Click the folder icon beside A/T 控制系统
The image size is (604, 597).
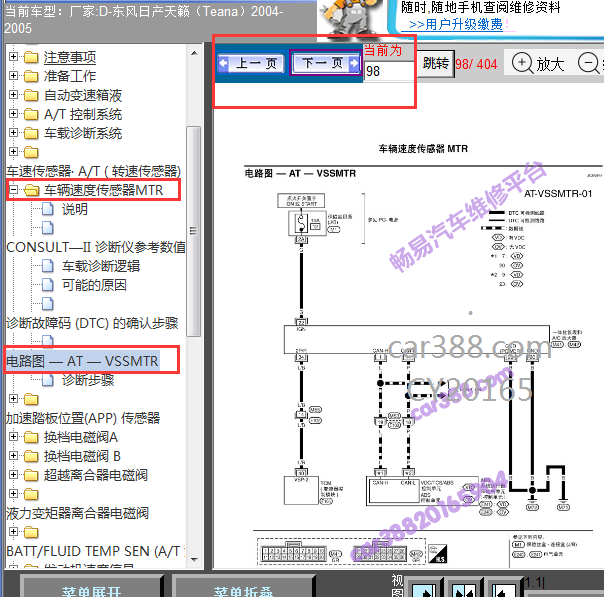pyautogui.click(x=31, y=114)
